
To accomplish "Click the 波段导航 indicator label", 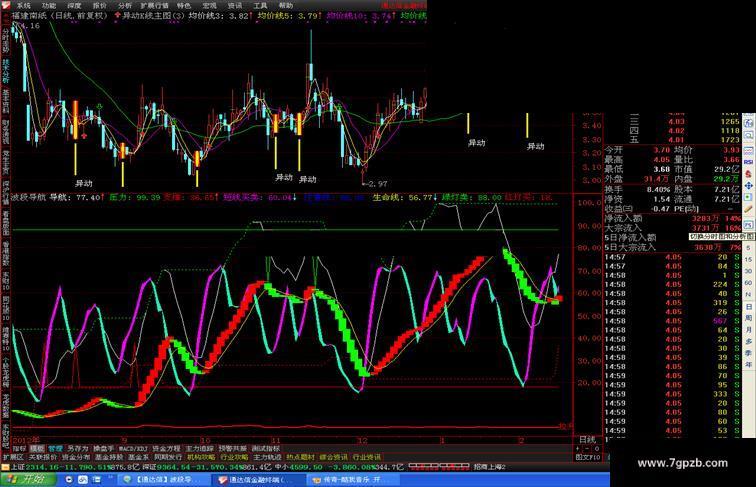I will tap(28, 197).
